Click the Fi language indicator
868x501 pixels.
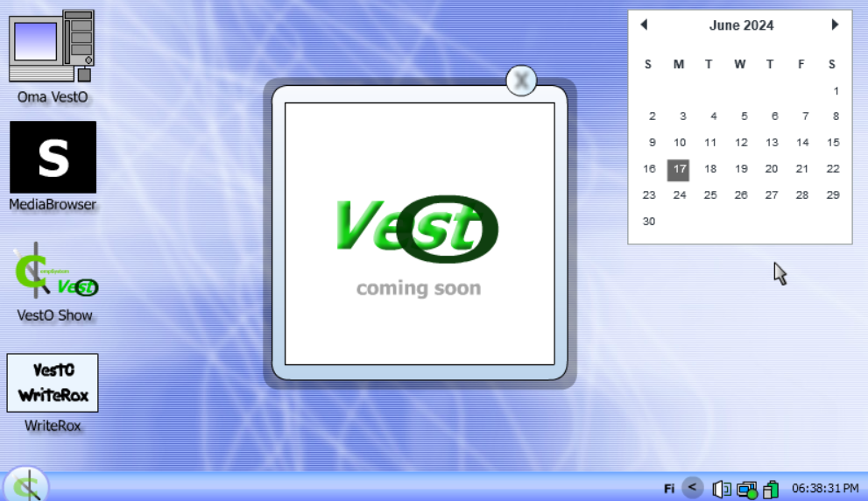pyautogui.click(x=669, y=488)
